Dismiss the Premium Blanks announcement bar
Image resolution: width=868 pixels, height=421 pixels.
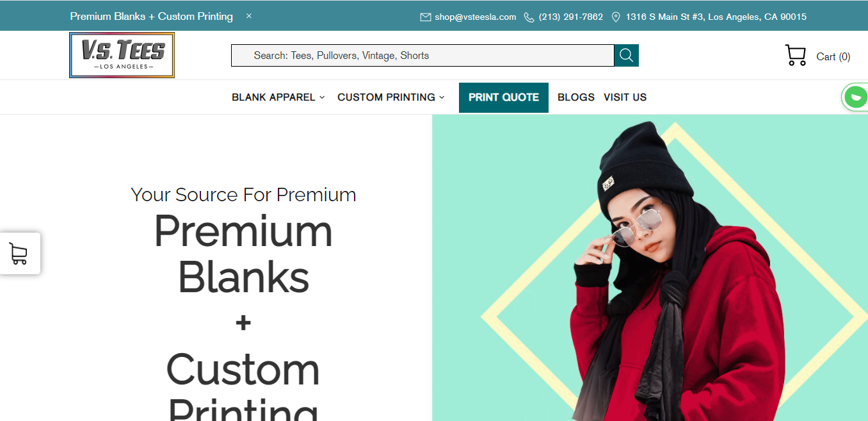(249, 16)
